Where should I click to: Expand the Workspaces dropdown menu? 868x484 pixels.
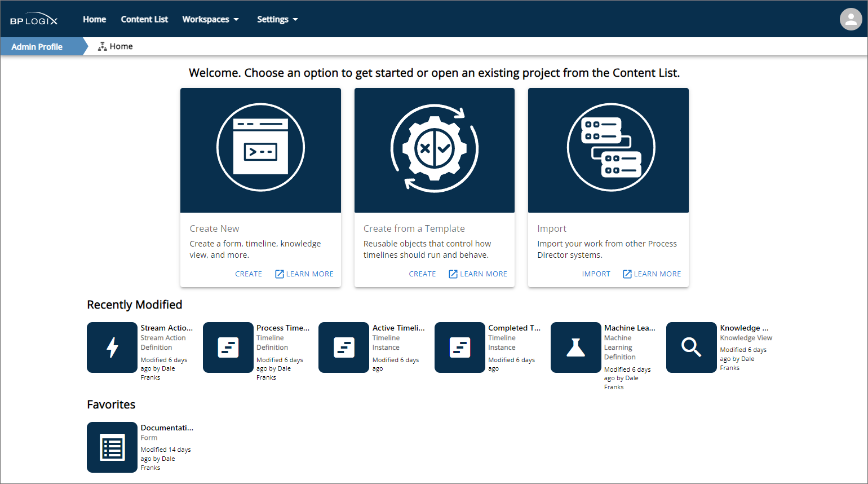(x=210, y=19)
